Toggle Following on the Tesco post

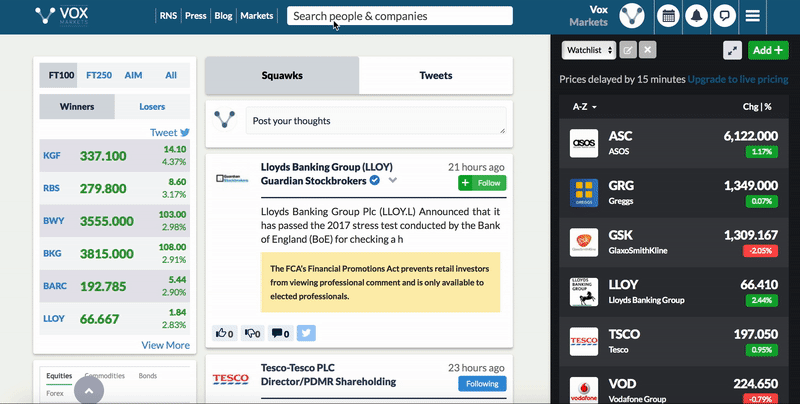[x=482, y=384]
